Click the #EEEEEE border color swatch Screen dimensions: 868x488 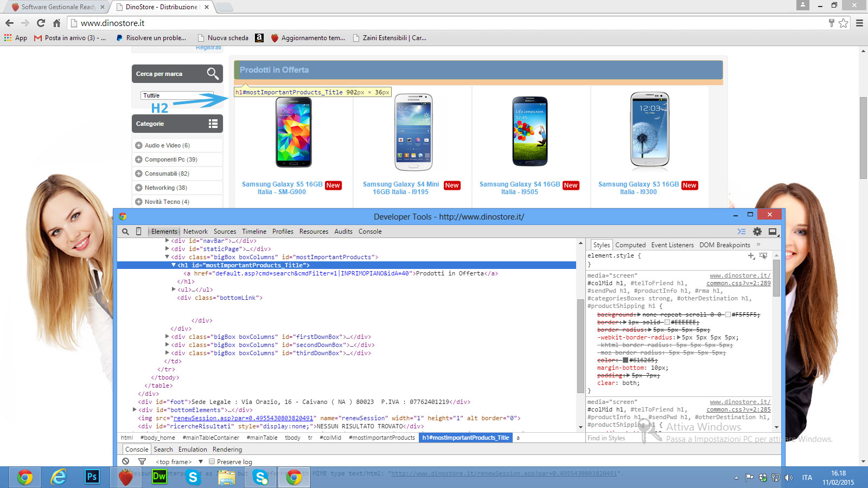pos(667,322)
